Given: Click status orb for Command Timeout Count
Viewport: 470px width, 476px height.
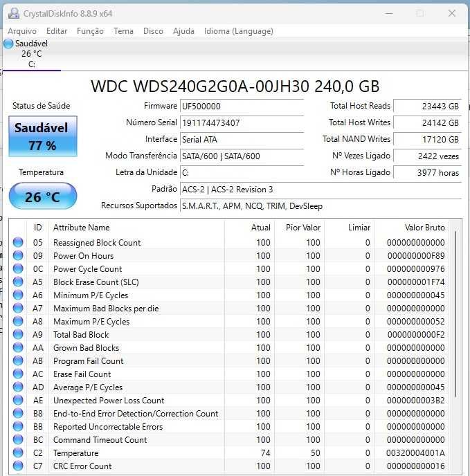Looking at the screenshot, I should pos(18,439).
